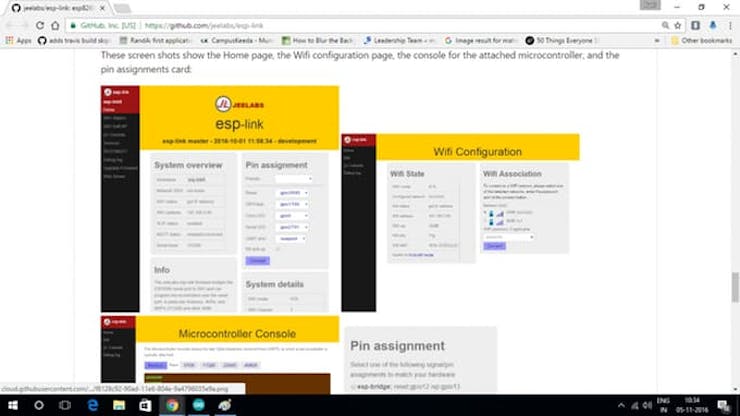740x416 pixels.
Task: Open Cortana search circle icon
Action: pos(39,405)
